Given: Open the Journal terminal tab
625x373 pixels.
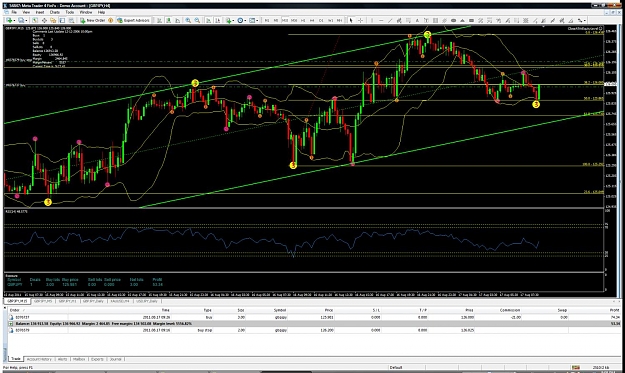Looking at the screenshot, I should click(116, 359).
